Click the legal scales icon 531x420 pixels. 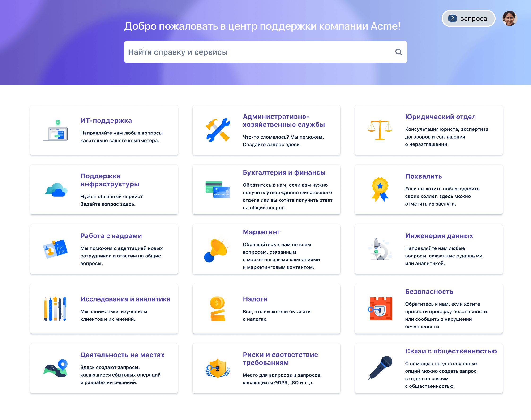(380, 130)
